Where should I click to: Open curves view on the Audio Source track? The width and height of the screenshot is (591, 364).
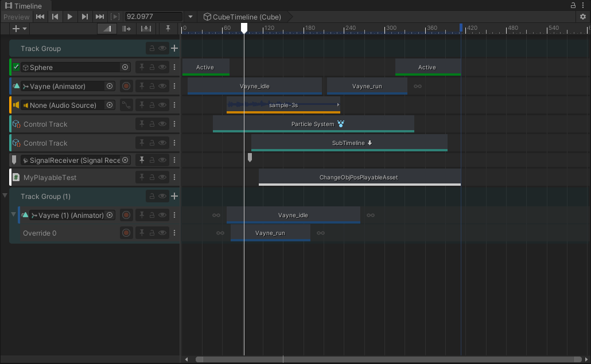[x=126, y=105]
